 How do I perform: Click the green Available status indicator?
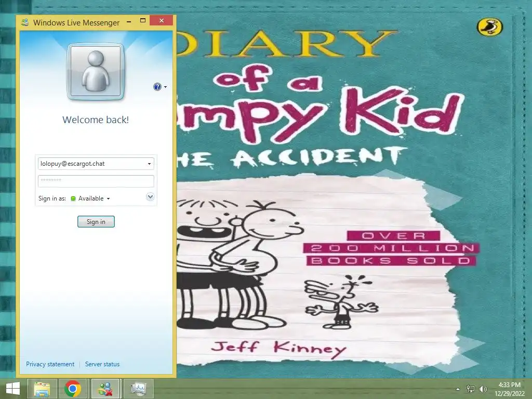(73, 199)
